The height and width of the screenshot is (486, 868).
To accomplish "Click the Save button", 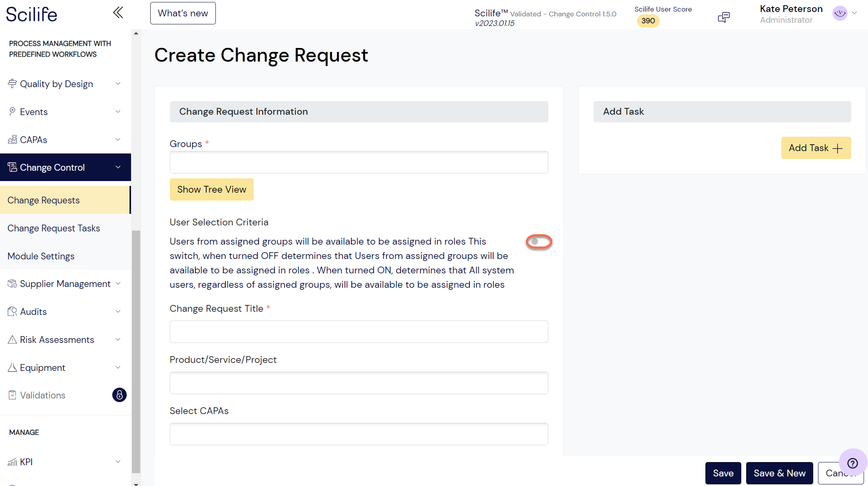I will [723, 473].
